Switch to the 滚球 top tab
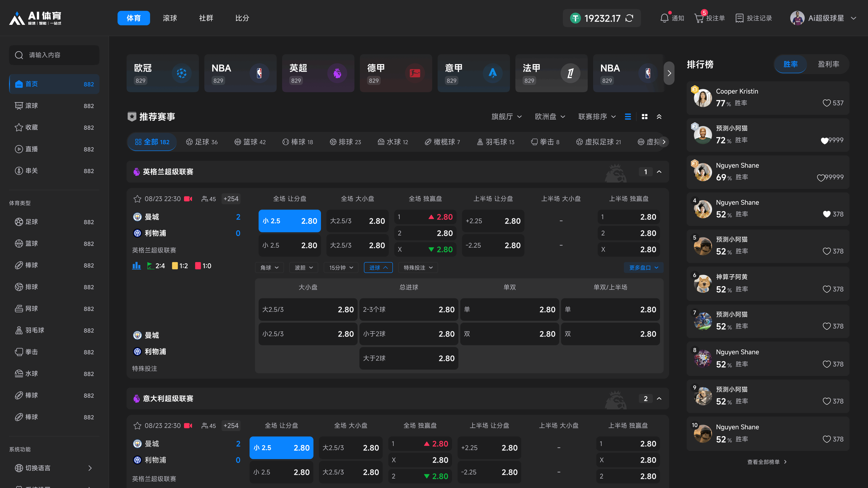 click(x=170, y=18)
